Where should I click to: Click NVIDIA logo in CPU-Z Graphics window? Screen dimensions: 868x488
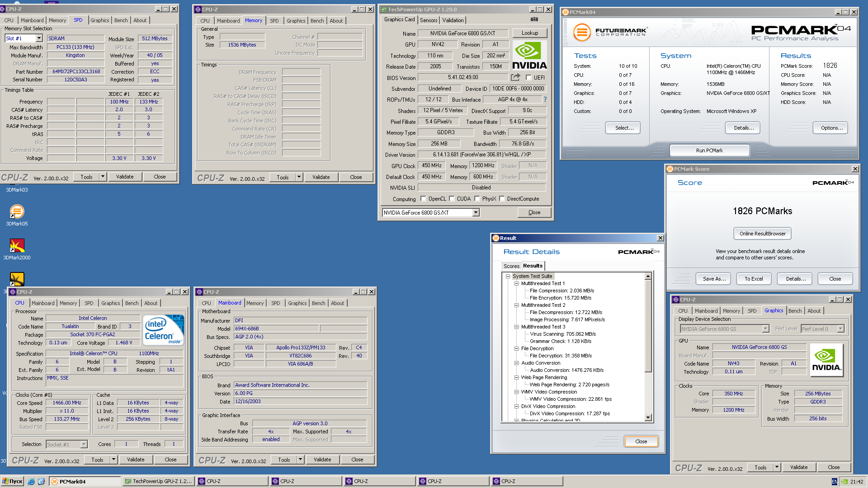coord(826,360)
